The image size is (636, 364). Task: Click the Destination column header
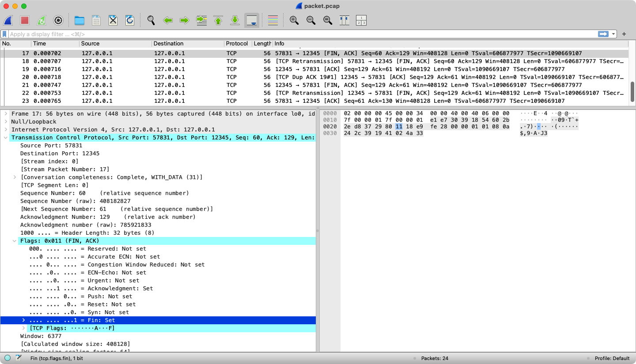tap(169, 44)
